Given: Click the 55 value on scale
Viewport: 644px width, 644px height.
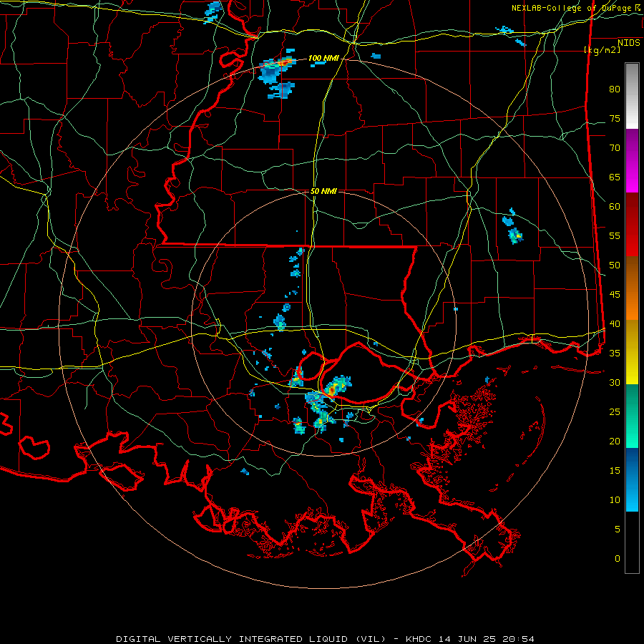Looking at the screenshot, I should (615, 235).
